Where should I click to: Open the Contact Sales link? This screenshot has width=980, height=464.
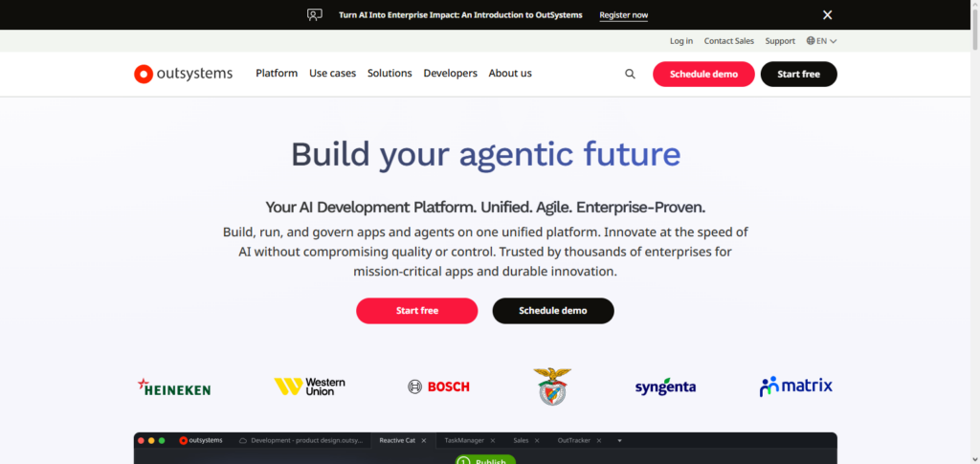(728, 41)
